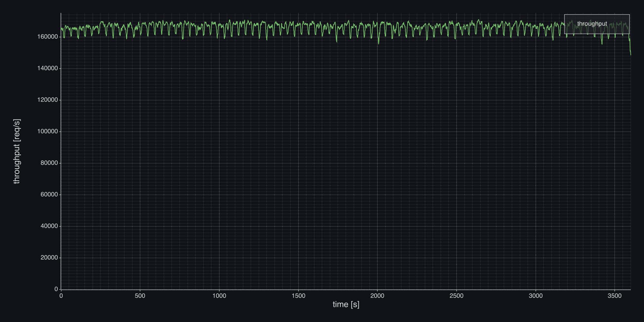This screenshot has height=322, width=644.
Task: Select the 80000 y-axis tick label
Action: click(x=49, y=163)
